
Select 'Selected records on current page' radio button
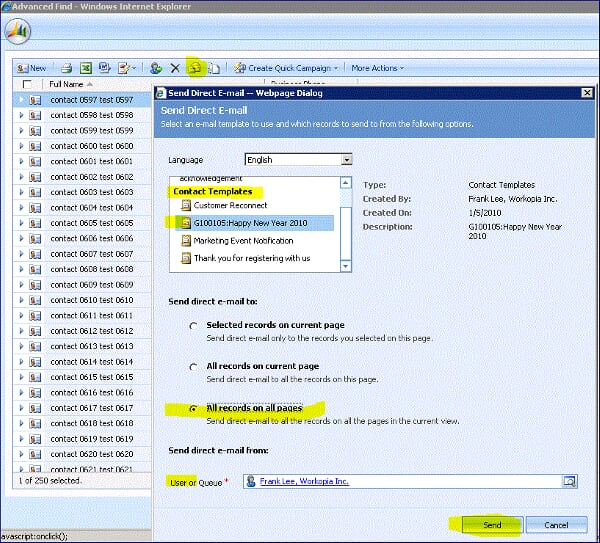click(x=192, y=326)
